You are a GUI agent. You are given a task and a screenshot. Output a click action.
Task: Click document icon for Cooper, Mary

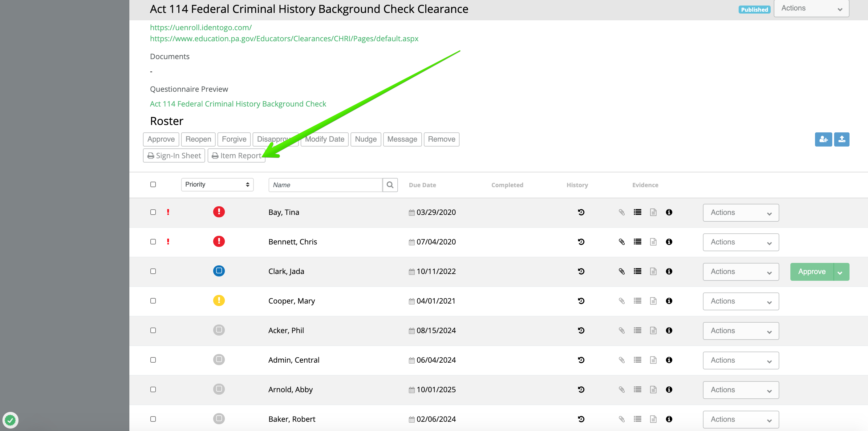coord(653,301)
